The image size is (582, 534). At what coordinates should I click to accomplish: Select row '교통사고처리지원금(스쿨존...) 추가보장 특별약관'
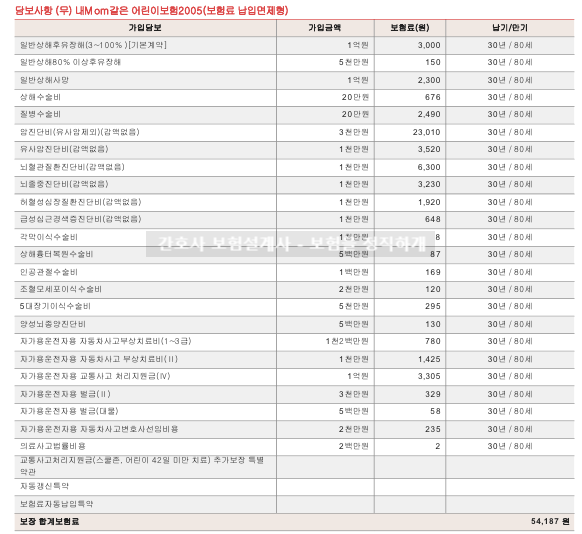[x=294, y=467]
